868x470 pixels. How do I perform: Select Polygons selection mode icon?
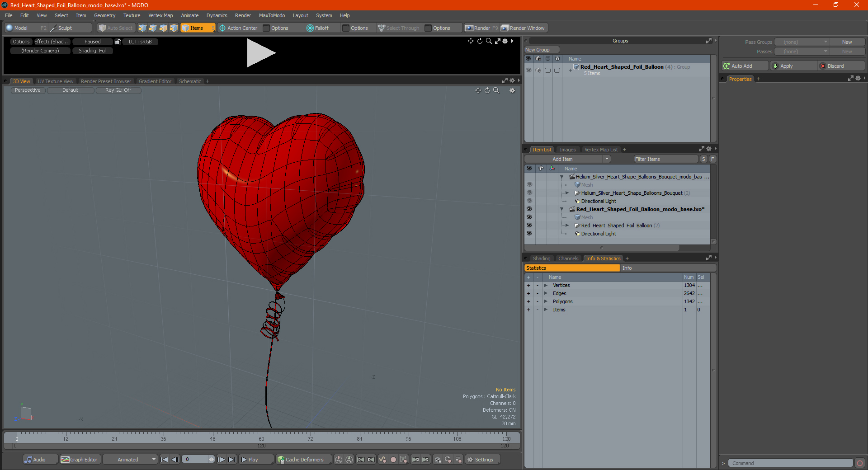[x=163, y=28]
